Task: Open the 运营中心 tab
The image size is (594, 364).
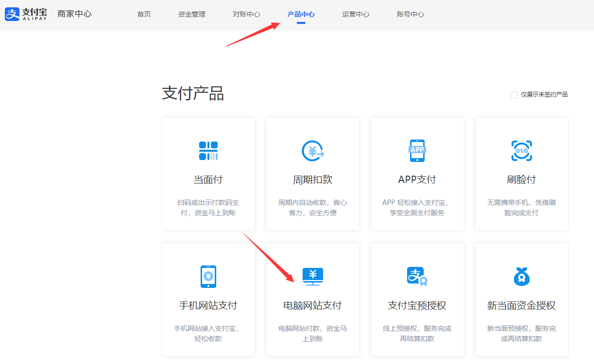Action: pos(356,14)
